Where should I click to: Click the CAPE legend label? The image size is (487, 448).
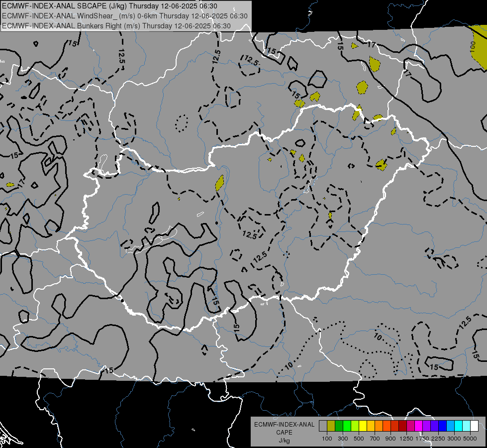pyautogui.click(x=284, y=433)
